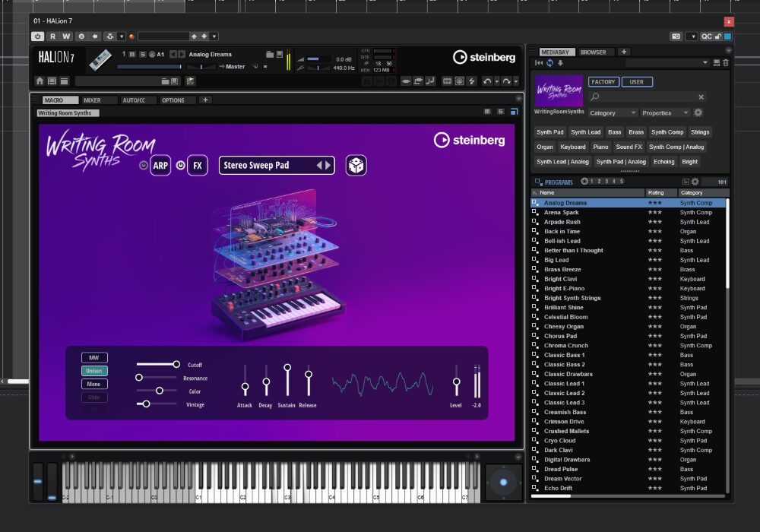Viewport: 760px width, 532px height.
Task: Toggle the ARP power switch
Action: click(143, 165)
